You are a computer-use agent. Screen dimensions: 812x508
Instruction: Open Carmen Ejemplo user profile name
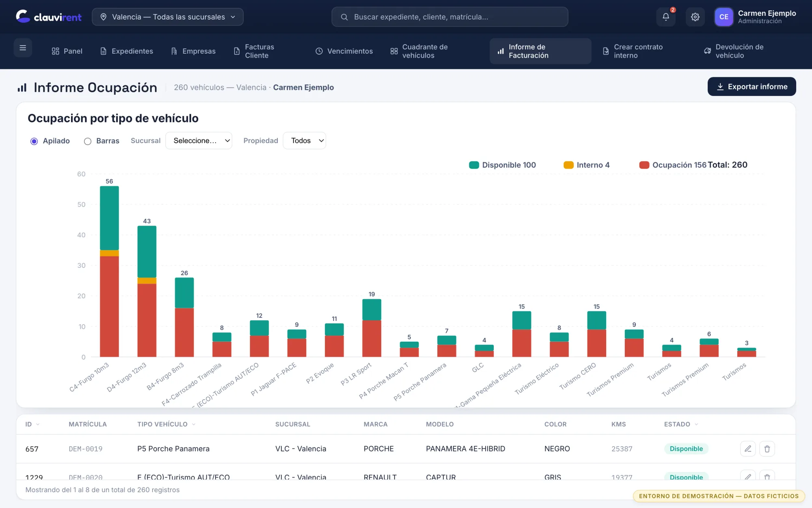click(x=767, y=13)
